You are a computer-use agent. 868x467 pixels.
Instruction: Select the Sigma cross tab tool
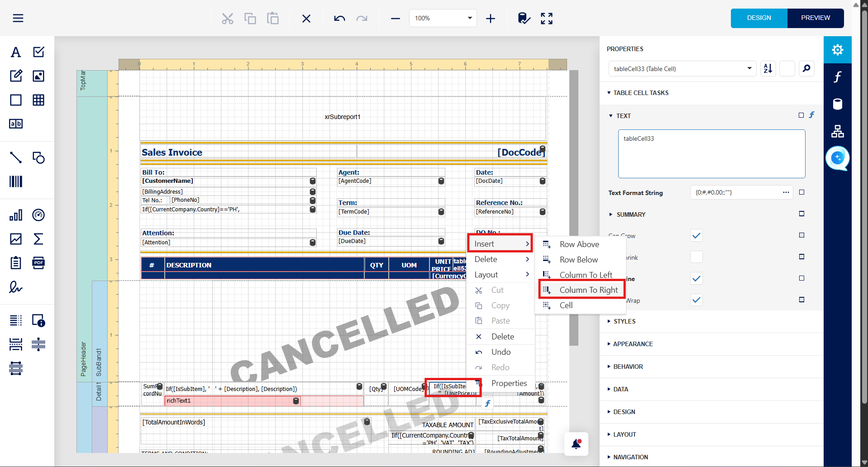(x=38, y=239)
